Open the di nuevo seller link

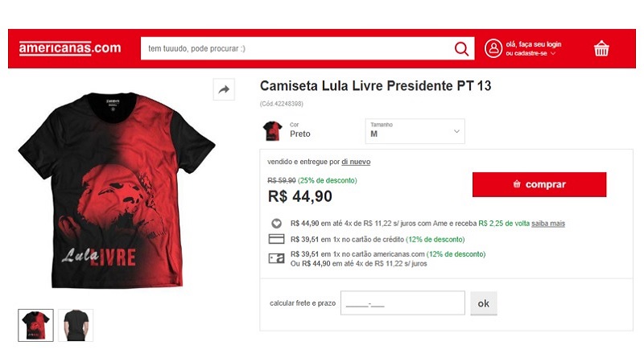point(356,162)
